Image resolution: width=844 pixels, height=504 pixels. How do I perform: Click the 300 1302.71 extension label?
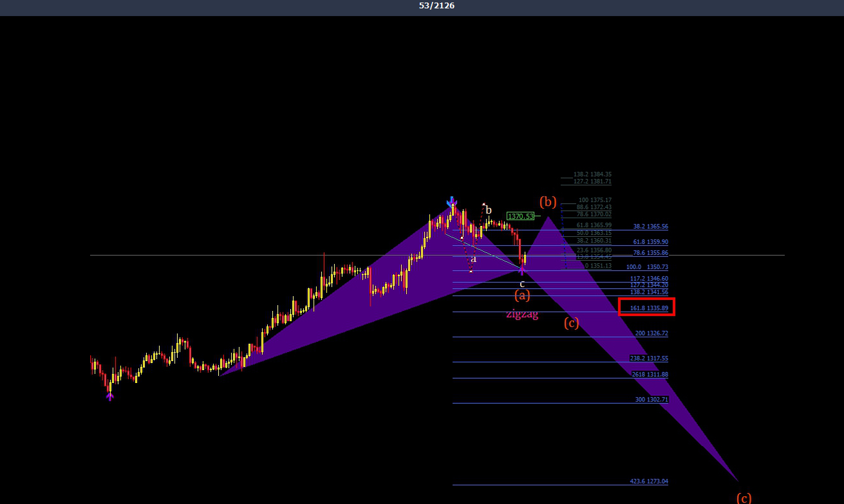(652, 400)
